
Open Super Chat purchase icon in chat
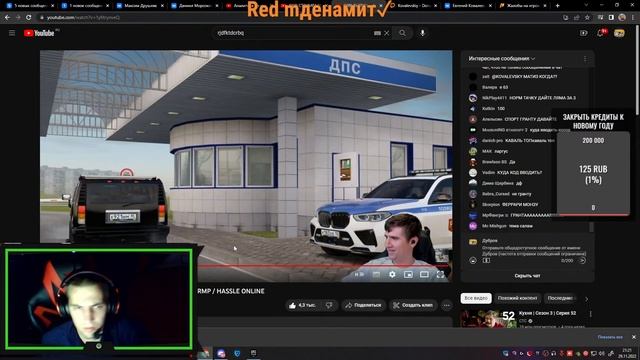487,260
